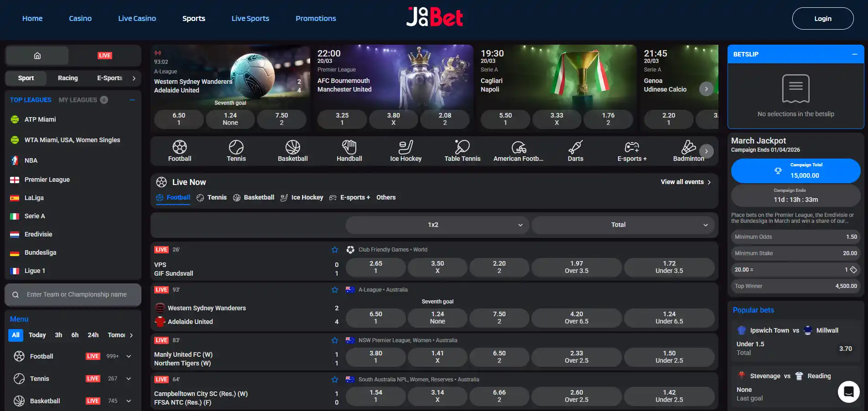Open the Casino nav menu
The image size is (868, 411).
pyautogui.click(x=80, y=18)
